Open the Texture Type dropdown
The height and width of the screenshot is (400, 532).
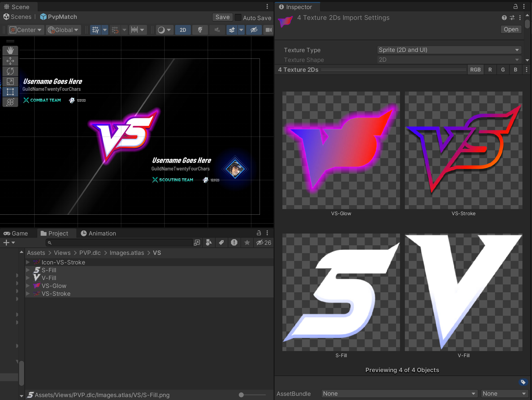[x=448, y=50]
